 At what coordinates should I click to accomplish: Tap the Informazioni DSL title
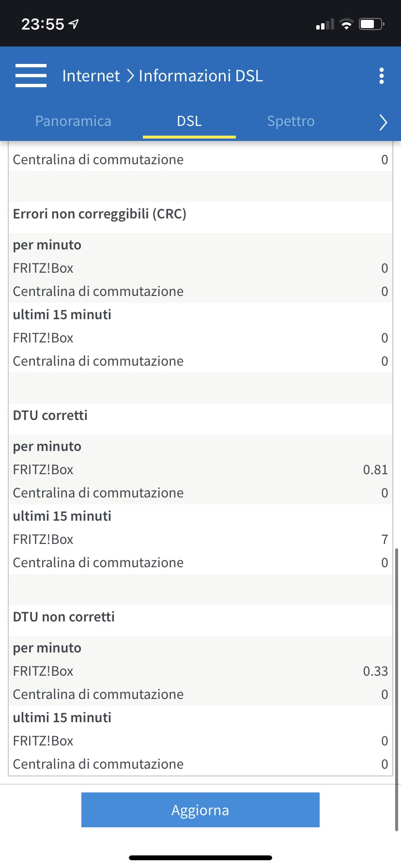[200, 76]
